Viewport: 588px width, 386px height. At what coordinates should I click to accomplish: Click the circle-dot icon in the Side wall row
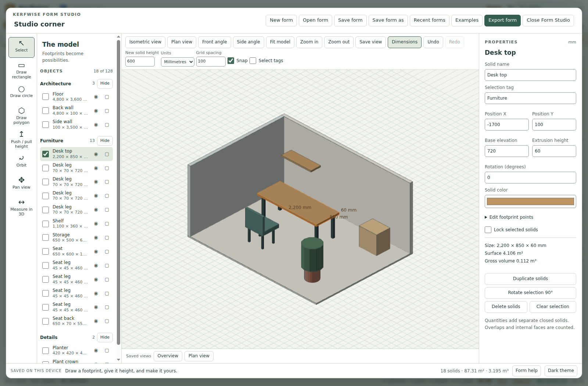tap(96, 125)
